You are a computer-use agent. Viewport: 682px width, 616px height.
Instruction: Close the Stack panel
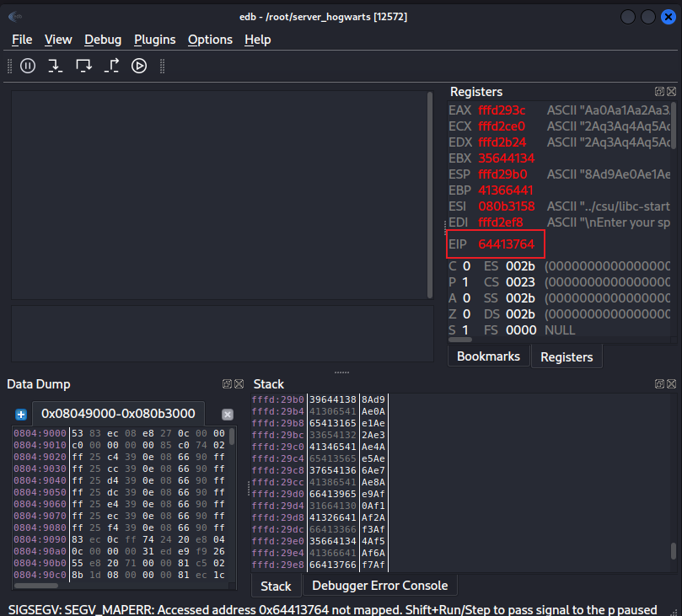tap(671, 384)
